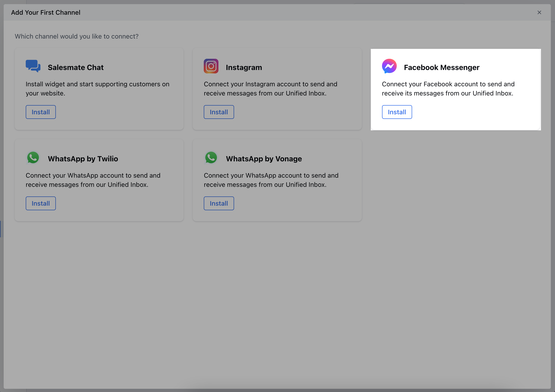Click the 'Which channel would you like to connect?' text

click(77, 36)
